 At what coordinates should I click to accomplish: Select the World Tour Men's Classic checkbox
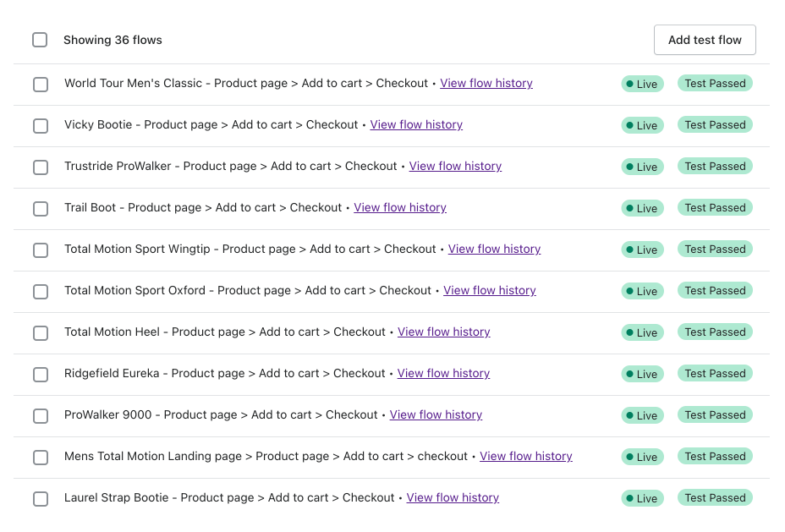(x=41, y=85)
